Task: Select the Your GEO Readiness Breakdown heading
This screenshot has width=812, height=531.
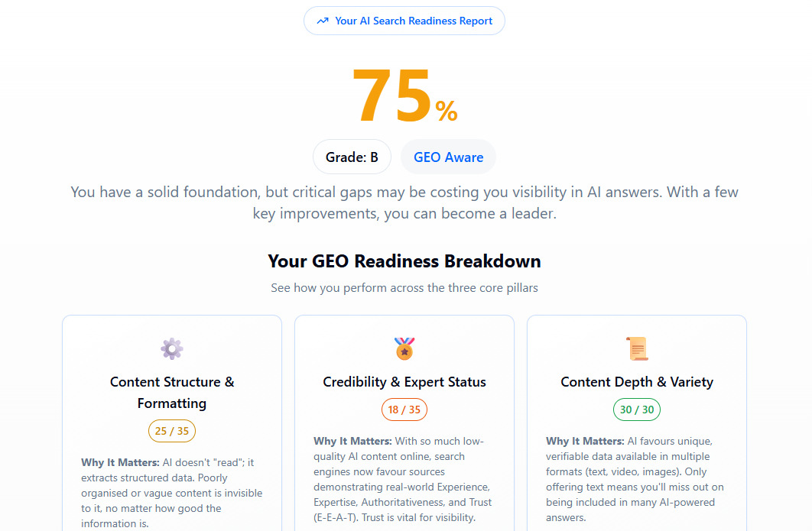Action: pyautogui.click(x=404, y=261)
